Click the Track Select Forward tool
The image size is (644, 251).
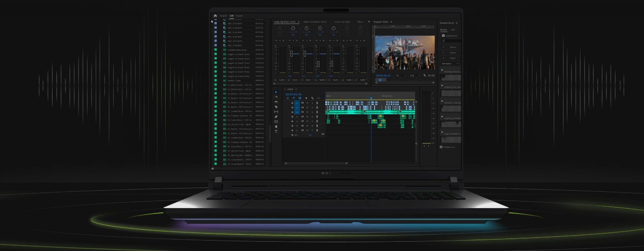click(x=276, y=97)
